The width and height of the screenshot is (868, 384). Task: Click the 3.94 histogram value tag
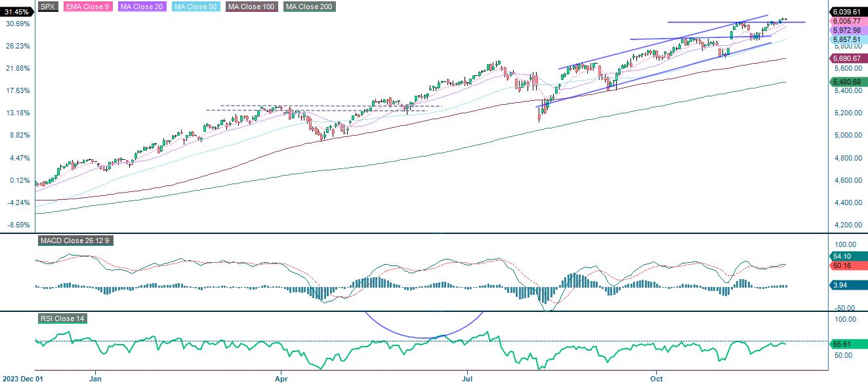[x=848, y=285]
